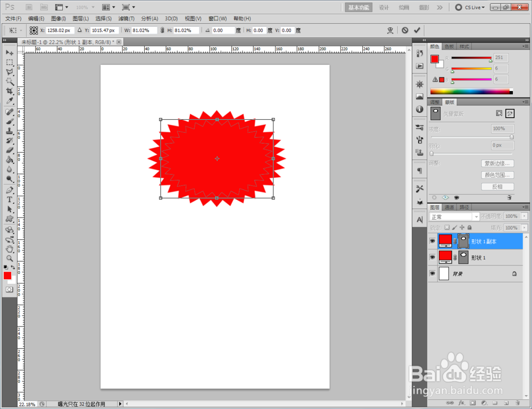Select the Dodge tool
Viewport: 532px width, 409px height.
click(10, 179)
